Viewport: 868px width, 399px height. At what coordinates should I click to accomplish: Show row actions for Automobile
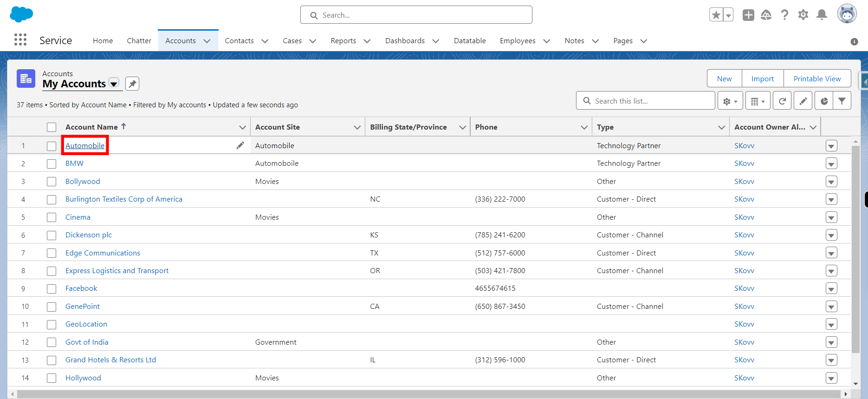831,146
